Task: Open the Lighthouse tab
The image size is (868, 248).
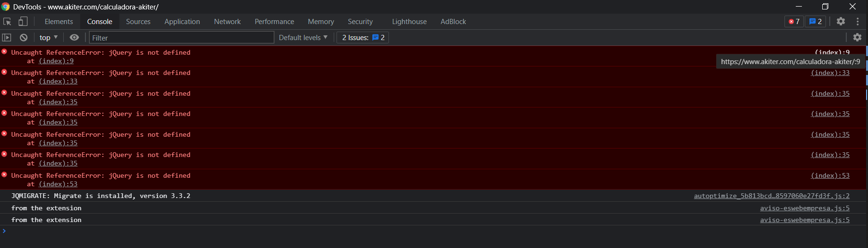Action: coord(409,22)
